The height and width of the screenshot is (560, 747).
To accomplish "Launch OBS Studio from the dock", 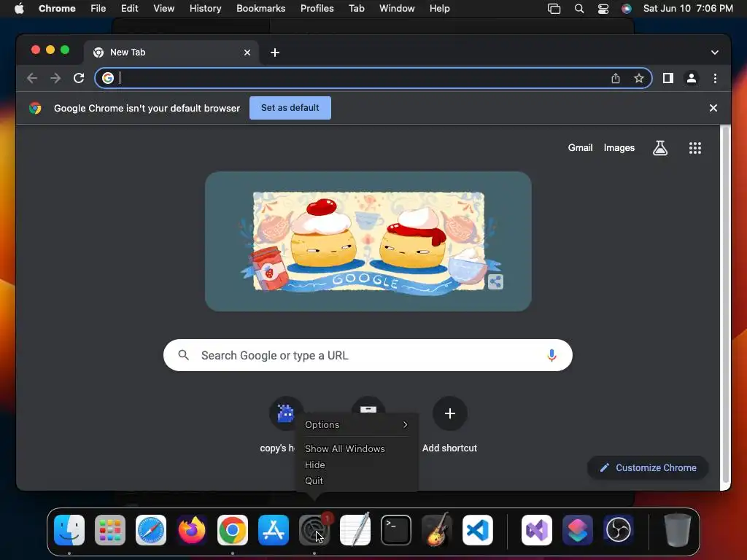I will pos(619,530).
